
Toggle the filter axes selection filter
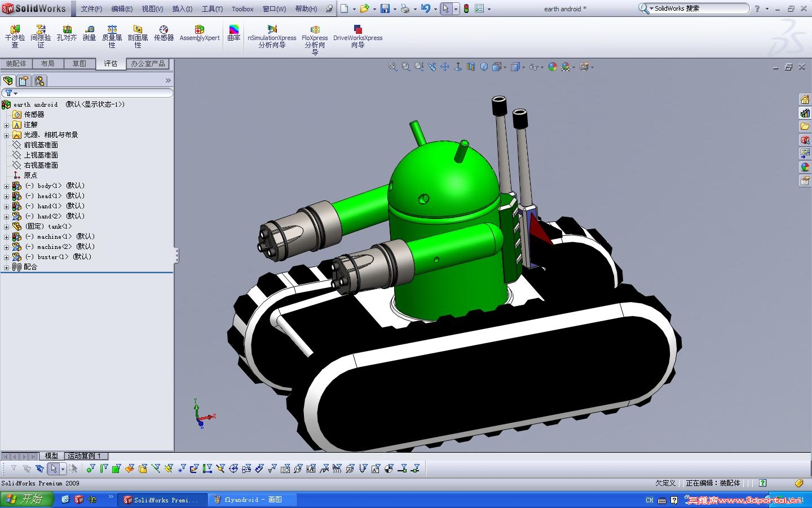tap(156, 468)
